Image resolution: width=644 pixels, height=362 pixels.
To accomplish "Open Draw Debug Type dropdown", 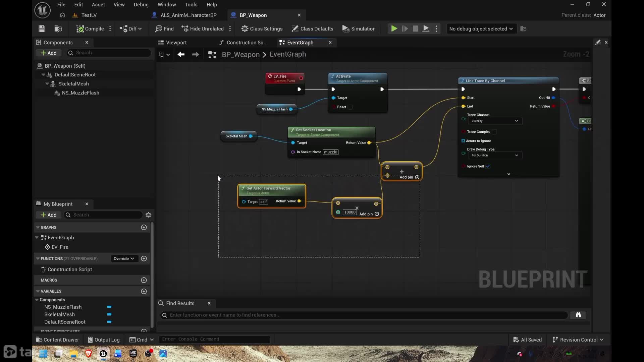I will tap(495, 156).
